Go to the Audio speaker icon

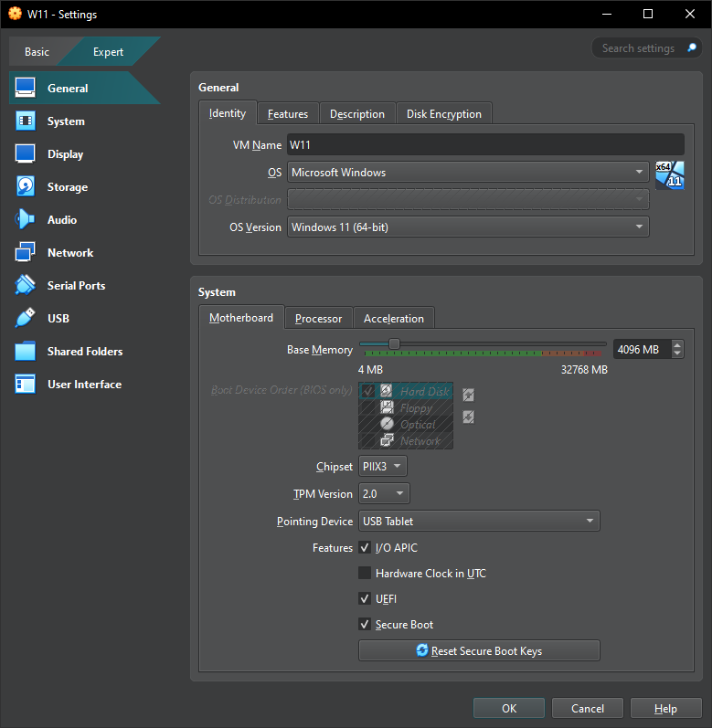(26, 220)
